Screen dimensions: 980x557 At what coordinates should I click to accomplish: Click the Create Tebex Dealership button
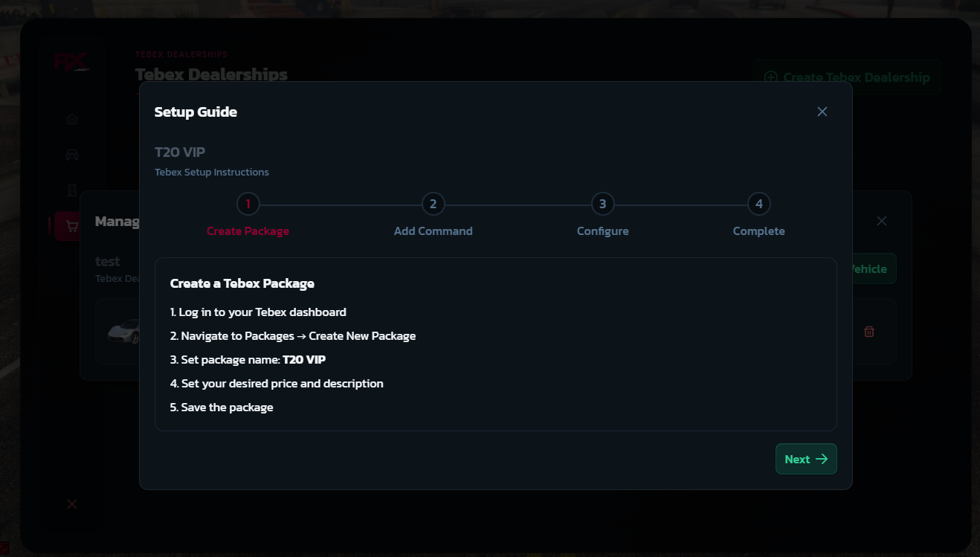(848, 77)
